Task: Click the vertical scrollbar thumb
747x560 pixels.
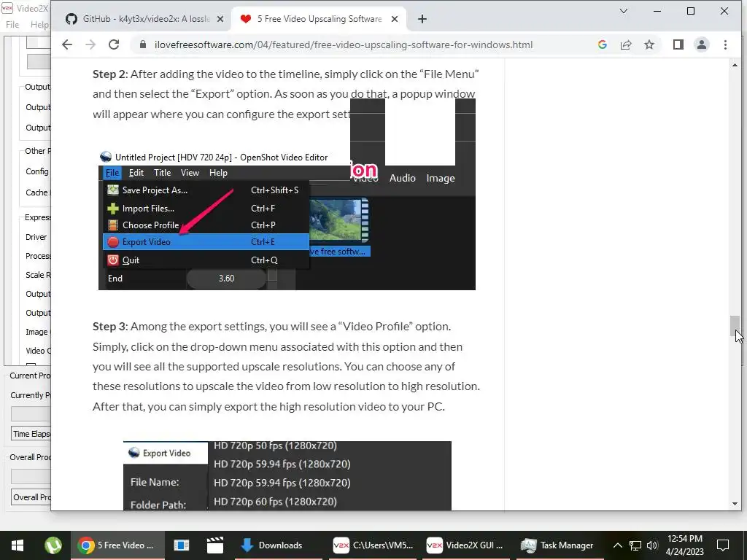Action: [x=735, y=326]
